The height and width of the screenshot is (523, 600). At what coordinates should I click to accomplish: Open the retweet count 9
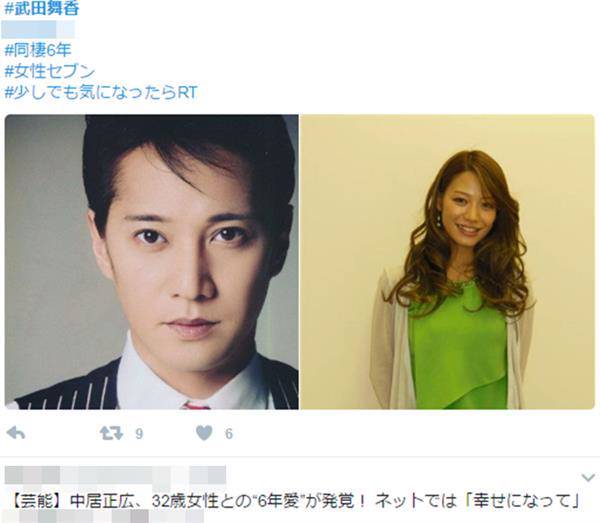click(139, 433)
